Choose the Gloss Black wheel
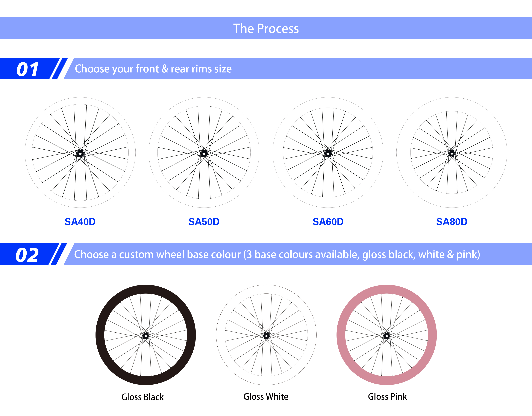The height and width of the screenshot is (416, 532). [146, 335]
